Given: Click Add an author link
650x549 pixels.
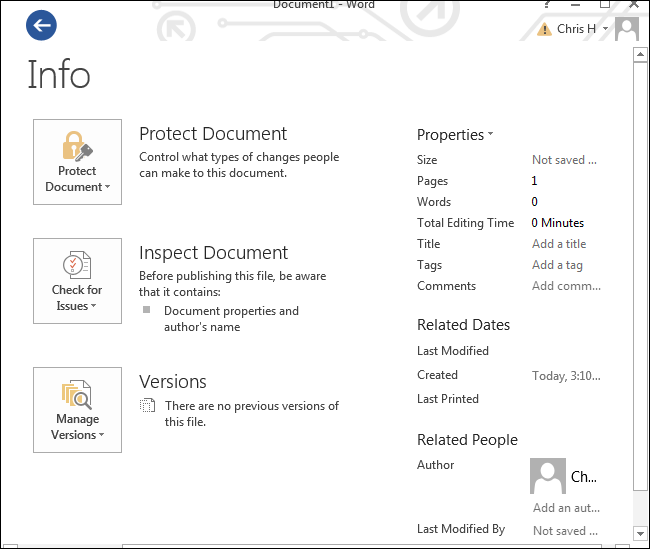Looking at the screenshot, I should click(x=565, y=508).
